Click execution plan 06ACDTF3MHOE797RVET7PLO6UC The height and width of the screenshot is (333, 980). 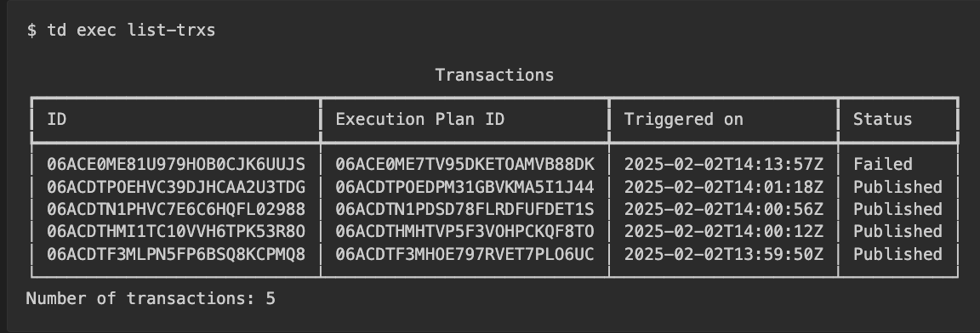465,254
